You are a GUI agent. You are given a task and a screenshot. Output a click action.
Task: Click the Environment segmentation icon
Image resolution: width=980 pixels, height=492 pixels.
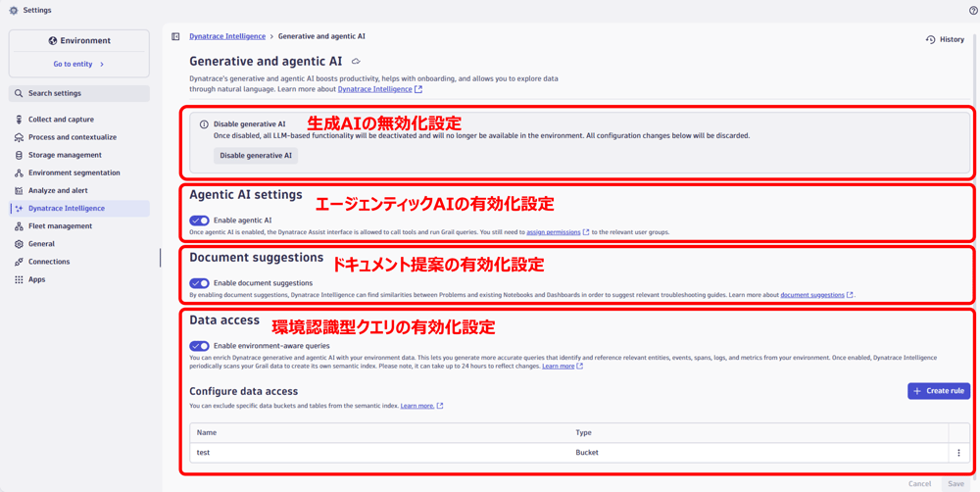click(x=19, y=172)
